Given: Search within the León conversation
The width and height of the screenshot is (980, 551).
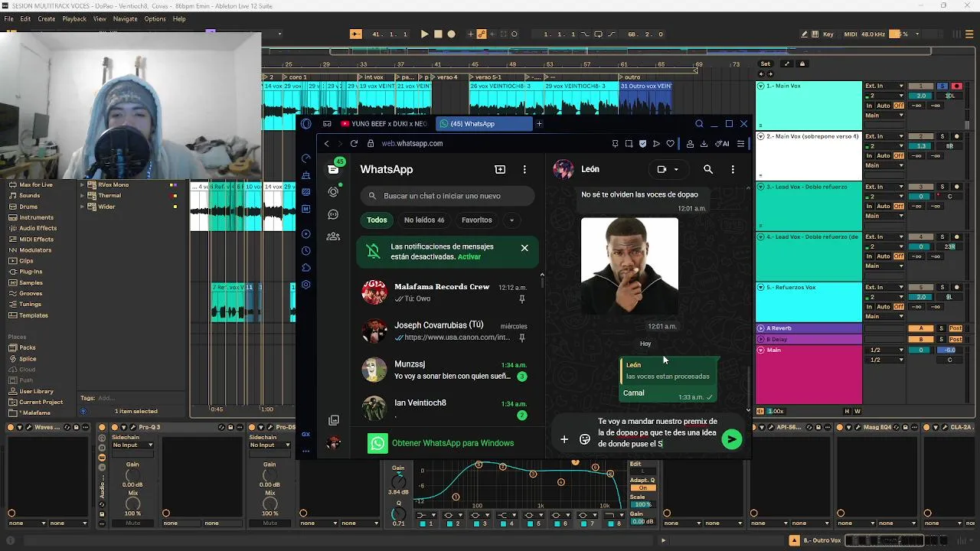Looking at the screenshot, I should pyautogui.click(x=708, y=169).
